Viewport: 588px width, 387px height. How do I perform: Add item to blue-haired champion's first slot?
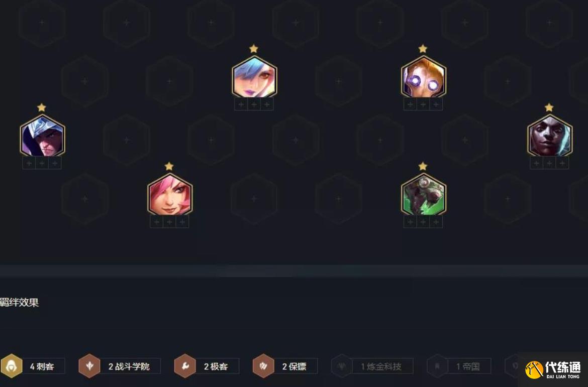point(241,104)
